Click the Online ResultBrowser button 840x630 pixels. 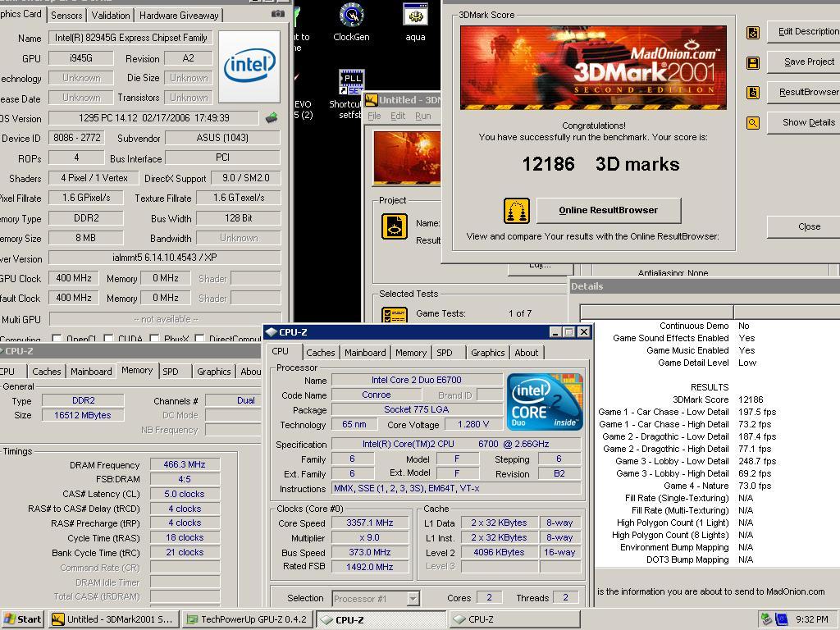tap(609, 210)
